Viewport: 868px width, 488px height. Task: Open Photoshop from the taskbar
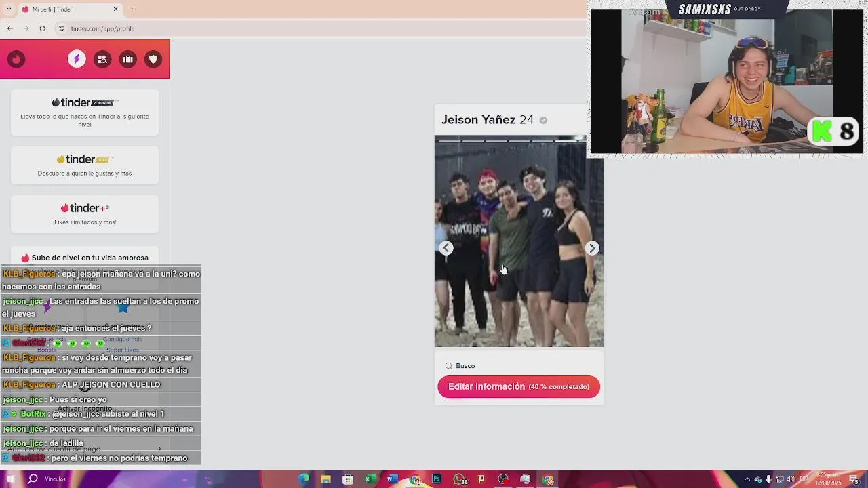[437, 479]
